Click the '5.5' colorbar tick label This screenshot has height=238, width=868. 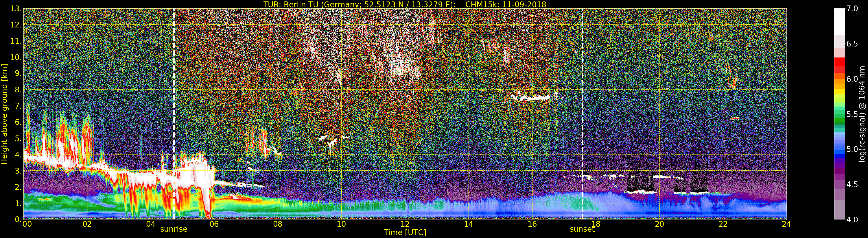pyautogui.click(x=852, y=114)
